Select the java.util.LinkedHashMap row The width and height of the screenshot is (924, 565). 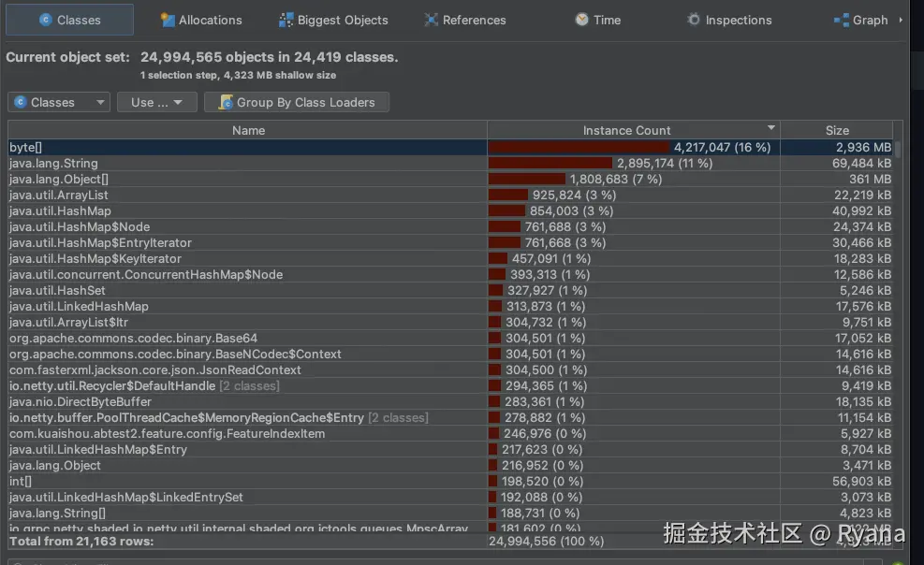tap(451, 306)
